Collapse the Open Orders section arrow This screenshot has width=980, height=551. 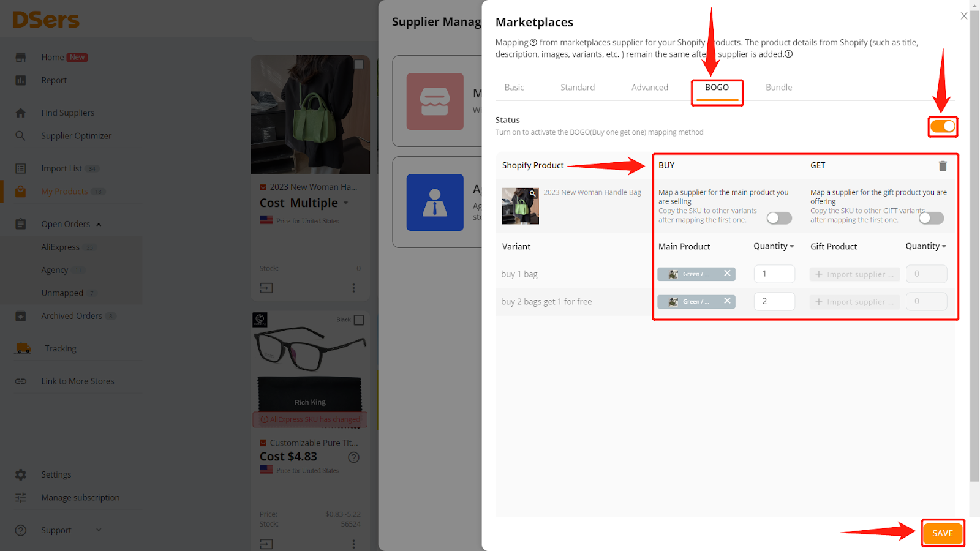99,225
